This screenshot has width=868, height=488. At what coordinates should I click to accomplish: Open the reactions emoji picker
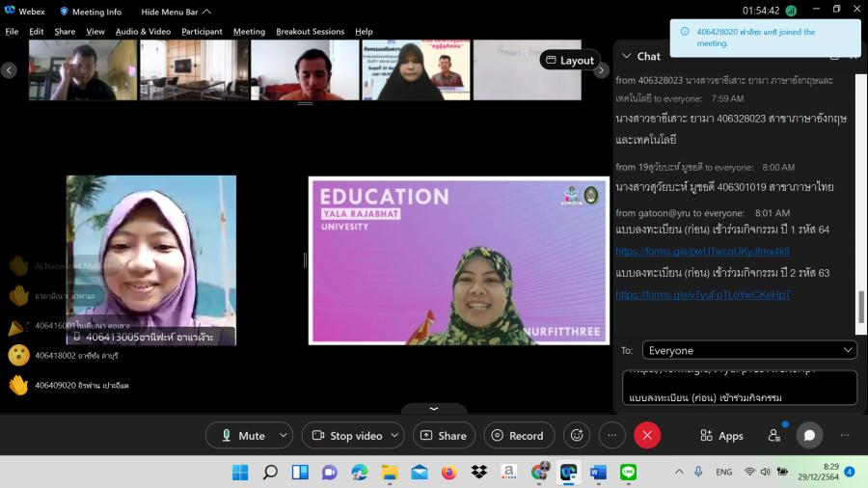[x=577, y=435]
